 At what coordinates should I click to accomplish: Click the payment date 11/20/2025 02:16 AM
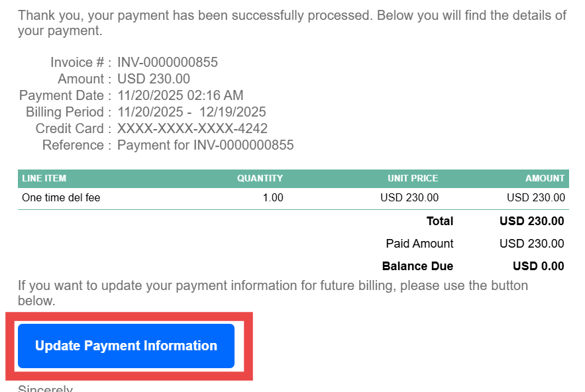click(180, 96)
